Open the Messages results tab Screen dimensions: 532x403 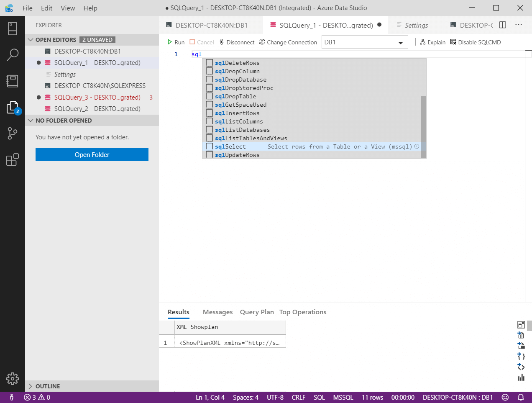pyautogui.click(x=217, y=312)
